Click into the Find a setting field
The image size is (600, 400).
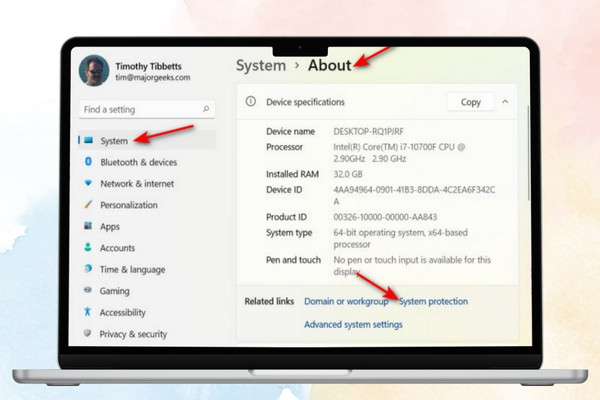pos(147,109)
